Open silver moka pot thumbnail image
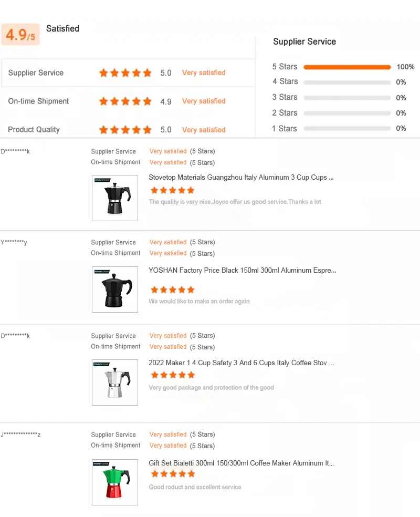420x517 pixels. click(x=115, y=382)
